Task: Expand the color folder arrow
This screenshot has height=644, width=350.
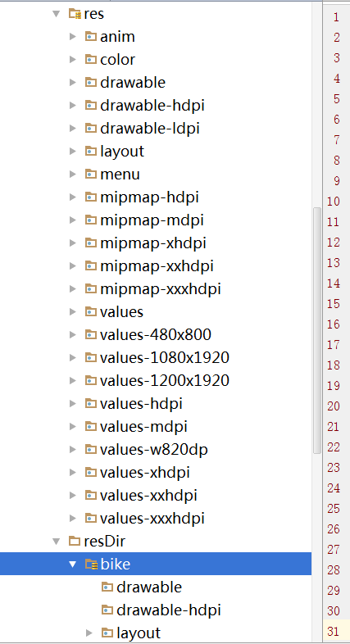Action: (73, 60)
